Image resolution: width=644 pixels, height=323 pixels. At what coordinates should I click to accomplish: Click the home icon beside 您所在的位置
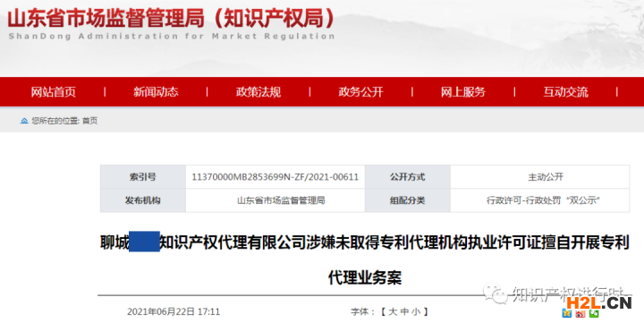[24, 121]
